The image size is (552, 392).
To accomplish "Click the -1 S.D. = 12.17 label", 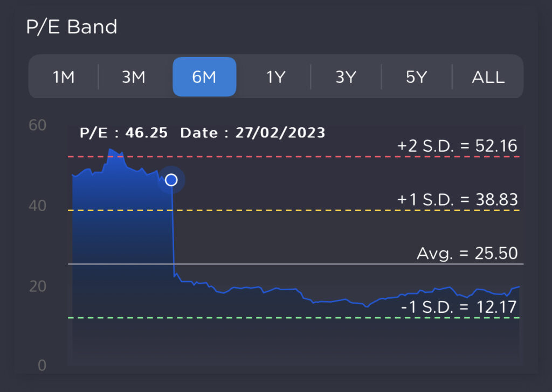I will point(459,307).
